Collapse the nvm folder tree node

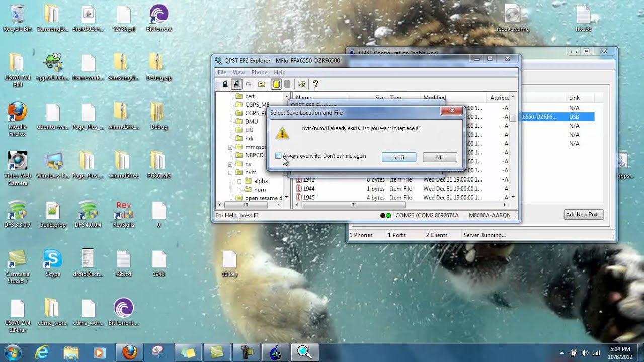pyautogui.click(x=230, y=172)
